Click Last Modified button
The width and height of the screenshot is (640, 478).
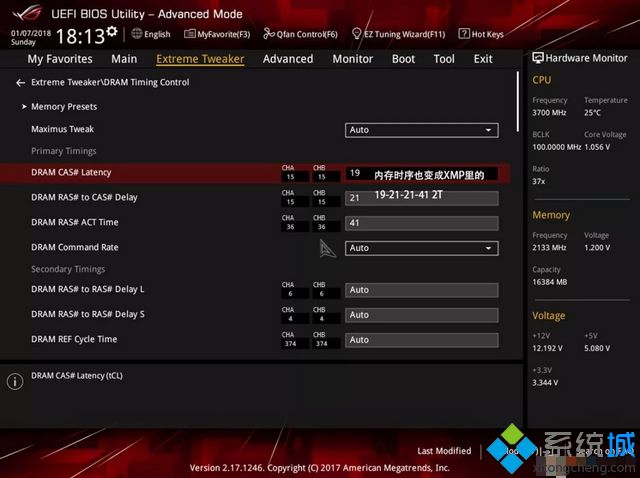pos(444,451)
